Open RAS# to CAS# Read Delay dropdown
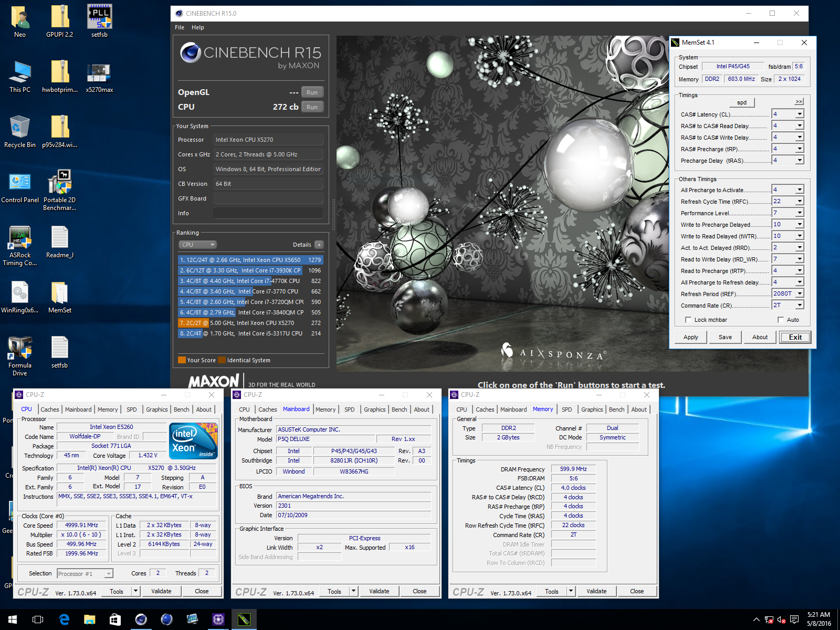 800,125
